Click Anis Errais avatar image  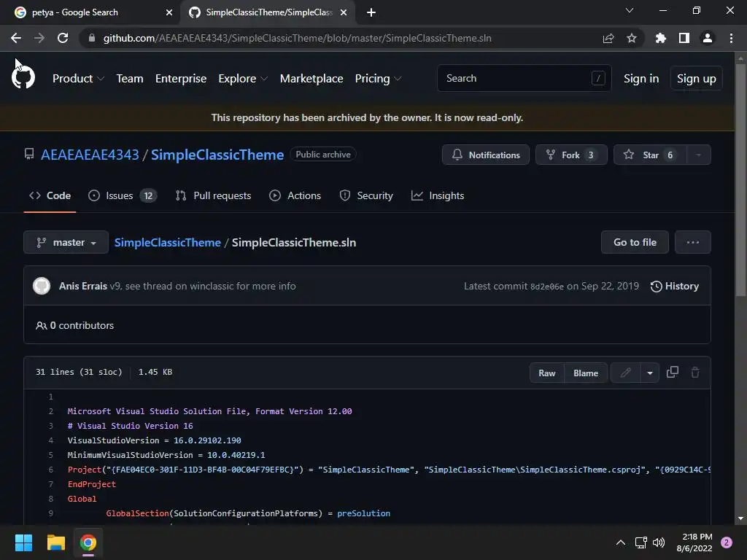click(x=42, y=286)
